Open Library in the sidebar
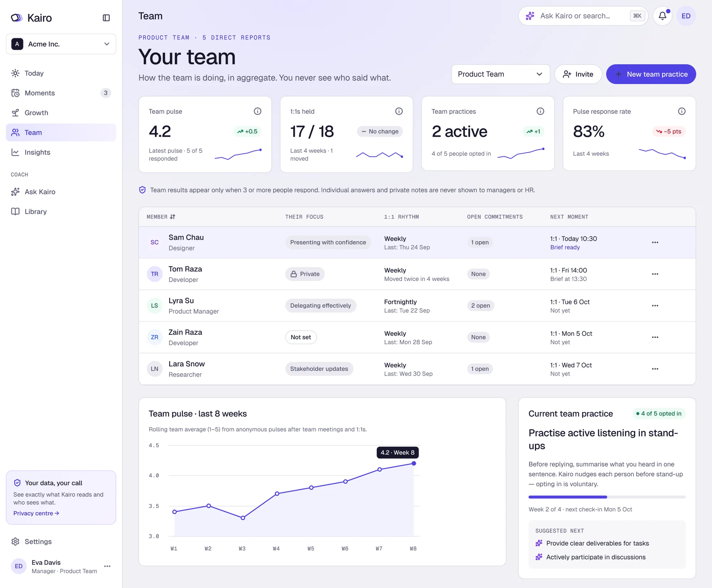The height and width of the screenshot is (588, 712). coord(61,212)
